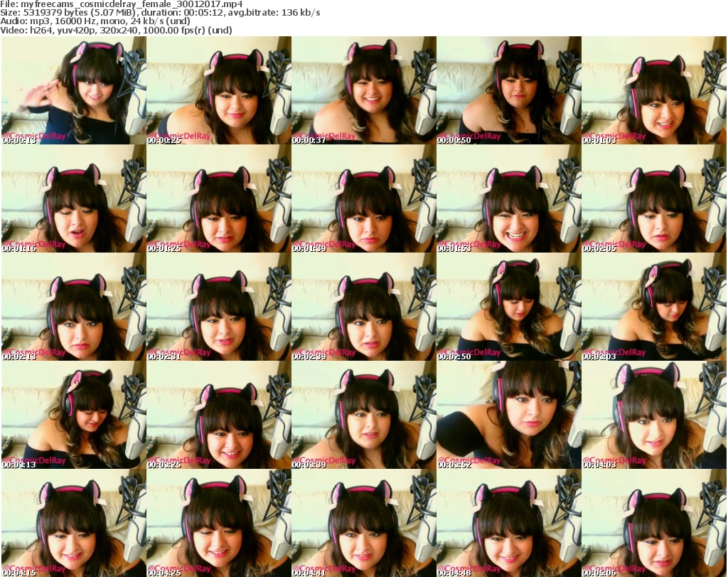Choose the frame stamped 00:04:25
The width and height of the screenshot is (728, 577).
pos(219,523)
